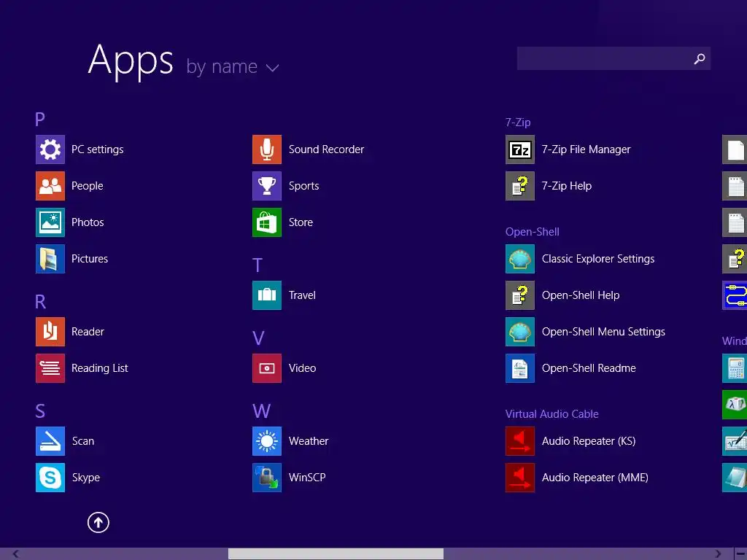Select the V letter group header
This screenshot has width=747, height=560.
[x=258, y=338]
